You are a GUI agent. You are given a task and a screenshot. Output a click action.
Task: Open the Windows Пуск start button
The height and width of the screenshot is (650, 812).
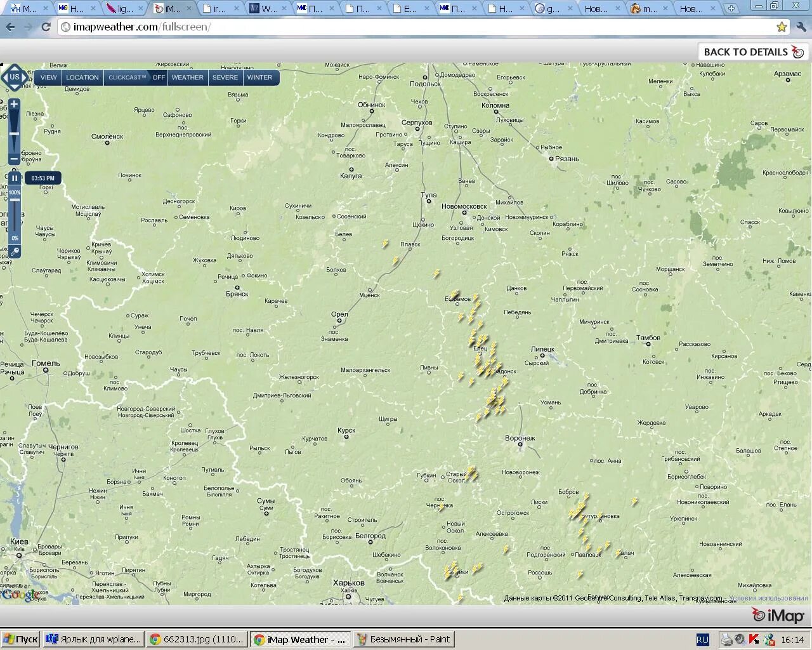click(20, 639)
